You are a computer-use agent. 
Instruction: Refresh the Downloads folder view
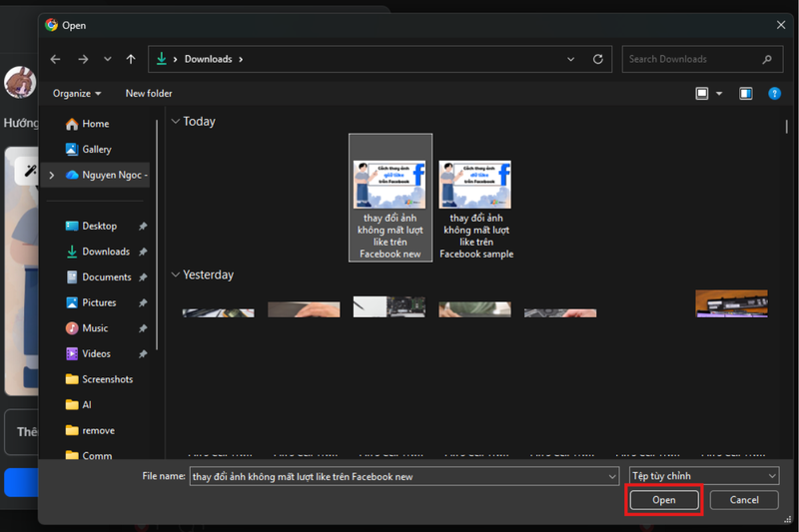click(598, 59)
